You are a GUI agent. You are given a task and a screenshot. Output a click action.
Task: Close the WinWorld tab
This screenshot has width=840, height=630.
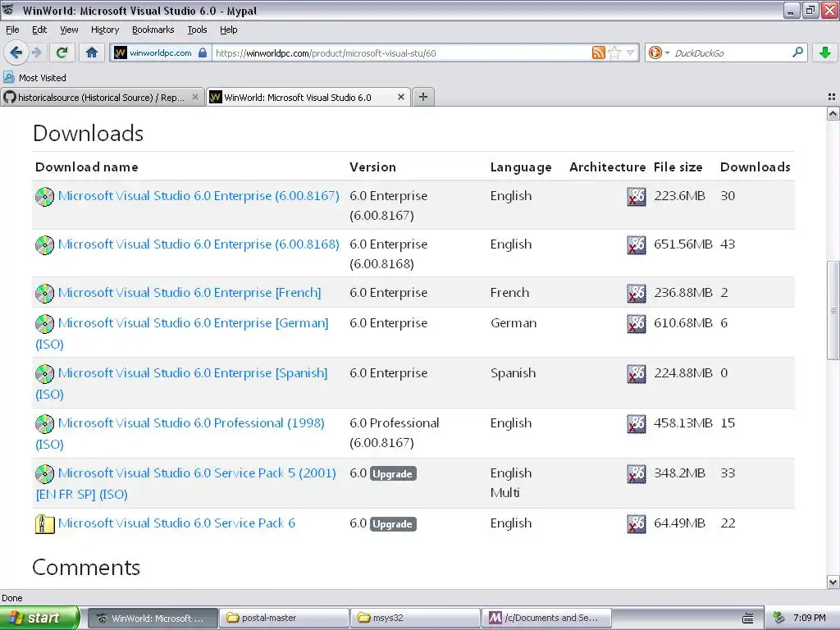click(400, 97)
